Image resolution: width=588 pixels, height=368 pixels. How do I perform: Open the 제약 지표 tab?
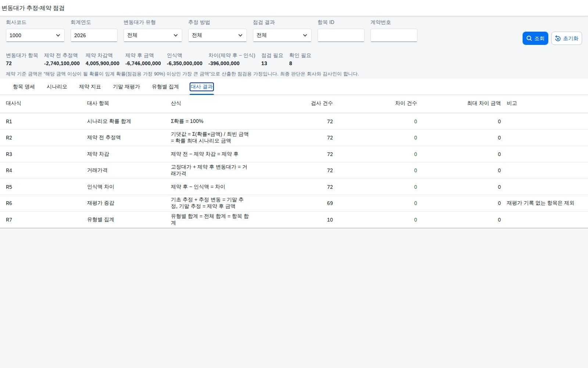90,87
